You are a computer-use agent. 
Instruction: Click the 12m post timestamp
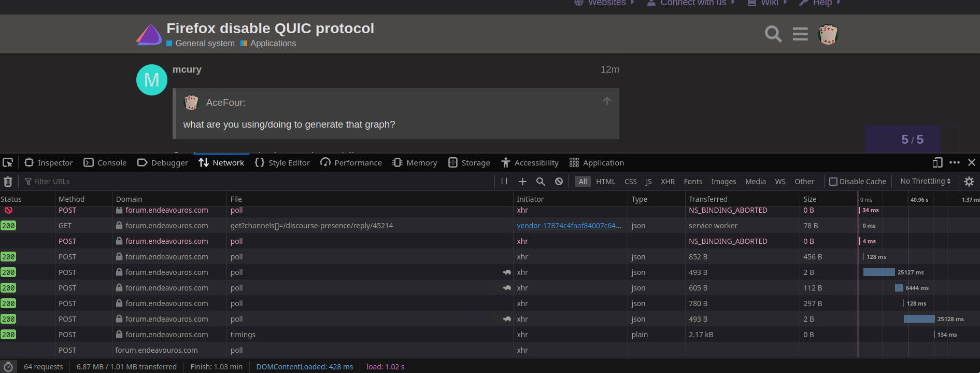610,70
